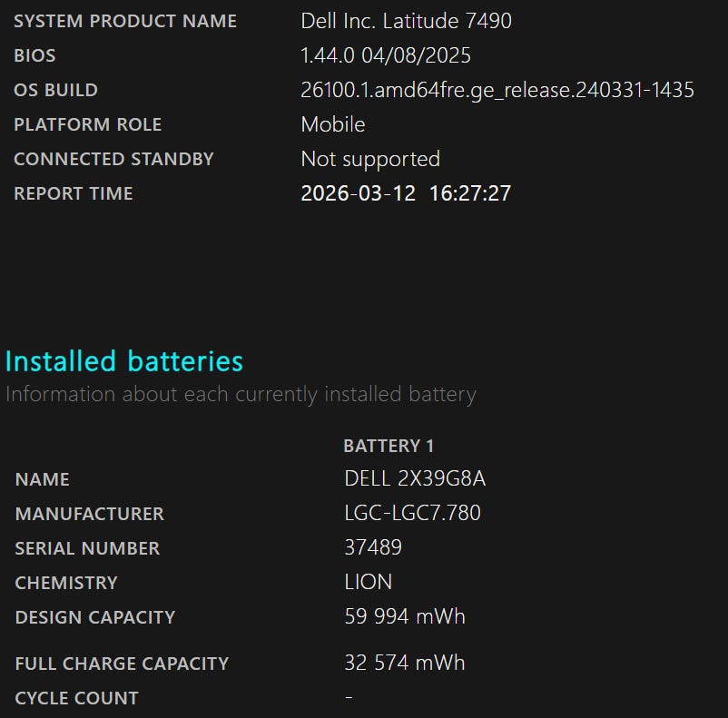Click the SYSTEM PRODUCT NAME label
The width and height of the screenshot is (728, 718).
[x=125, y=21]
